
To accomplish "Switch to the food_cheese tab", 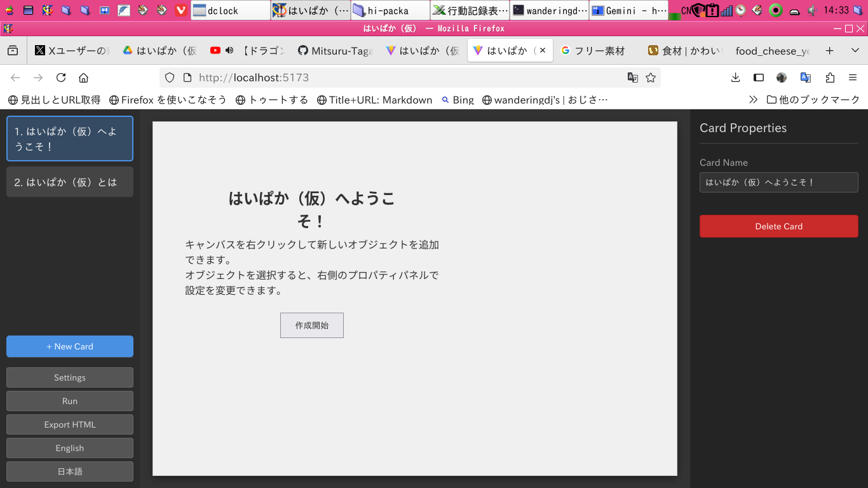I will tap(773, 51).
